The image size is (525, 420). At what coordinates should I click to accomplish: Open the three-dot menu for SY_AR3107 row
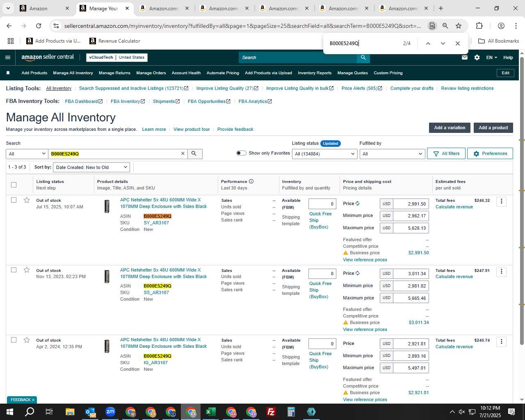click(501, 201)
